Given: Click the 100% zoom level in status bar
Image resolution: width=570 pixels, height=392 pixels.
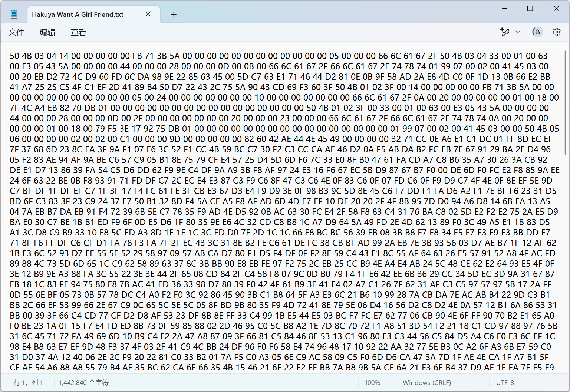Looking at the screenshot, I should [x=372, y=382].
